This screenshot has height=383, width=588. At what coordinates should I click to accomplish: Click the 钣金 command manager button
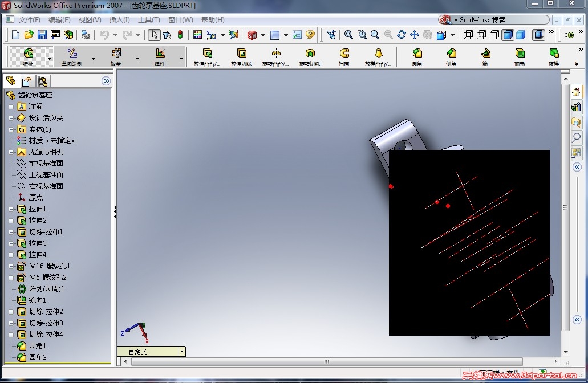pos(116,57)
